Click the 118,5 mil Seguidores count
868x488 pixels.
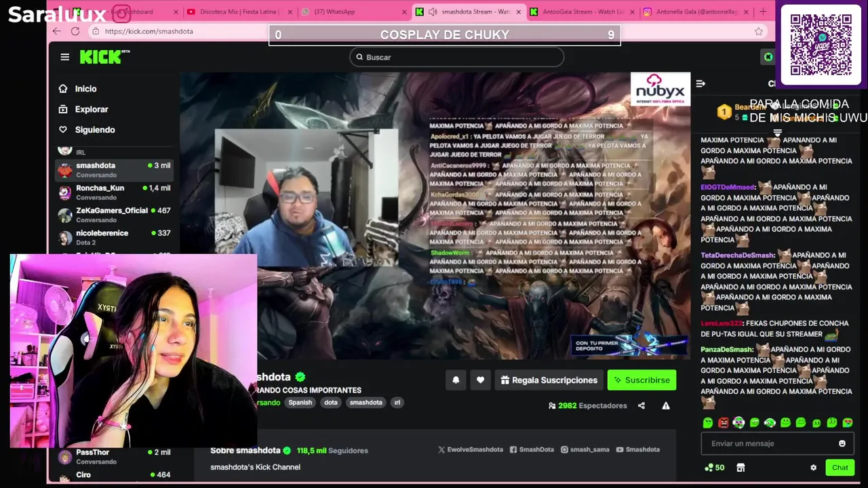(x=332, y=451)
